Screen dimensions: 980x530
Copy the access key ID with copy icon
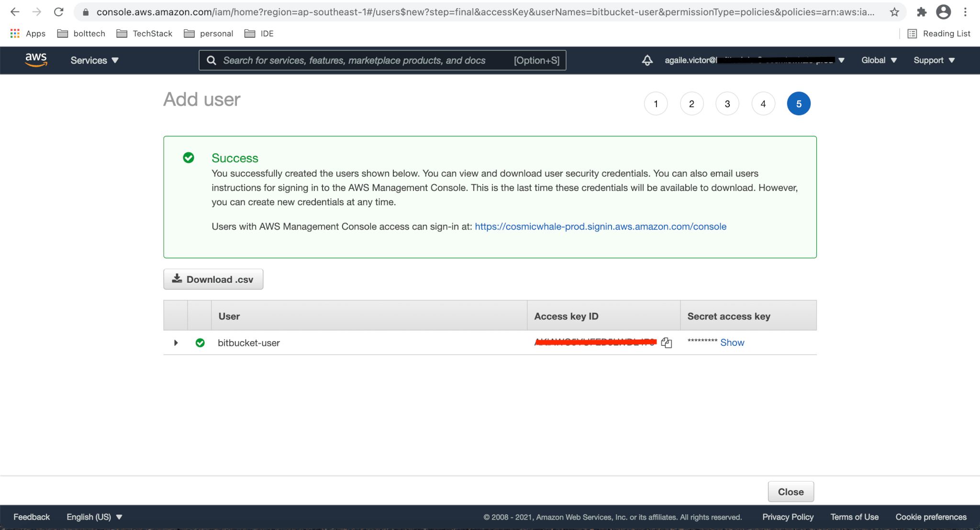click(666, 342)
